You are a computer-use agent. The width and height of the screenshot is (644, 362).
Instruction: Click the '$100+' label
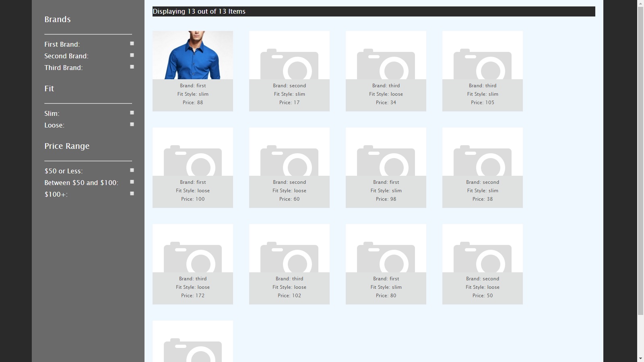tap(56, 194)
